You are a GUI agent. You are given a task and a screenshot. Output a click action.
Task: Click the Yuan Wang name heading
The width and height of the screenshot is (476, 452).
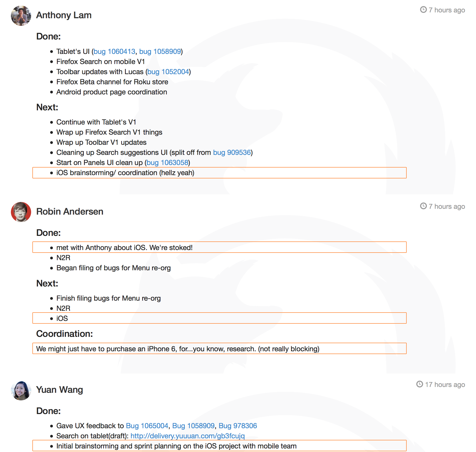coord(59,390)
